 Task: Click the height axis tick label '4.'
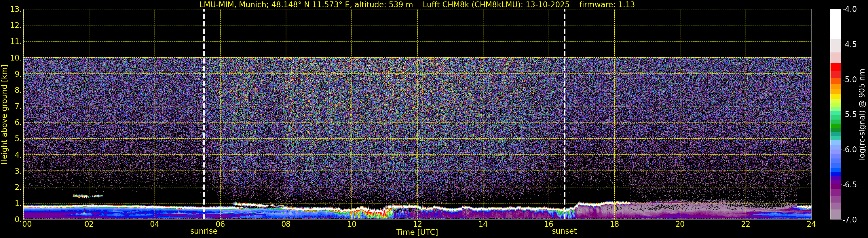coord(18,155)
